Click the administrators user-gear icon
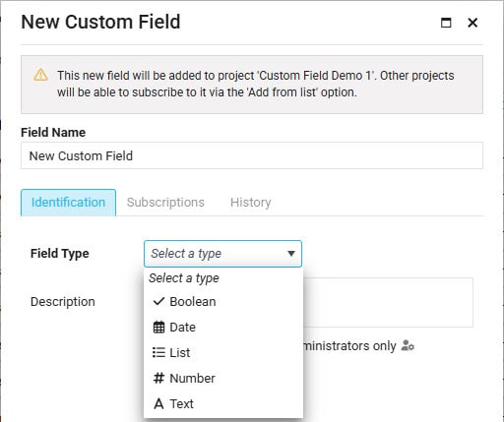The width and height of the screenshot is (504, 422). [408, 346]
